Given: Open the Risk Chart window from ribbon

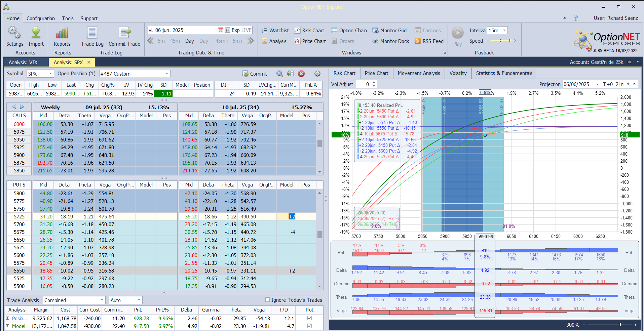Looking at the screenshot, I should (x=309, y=31).
